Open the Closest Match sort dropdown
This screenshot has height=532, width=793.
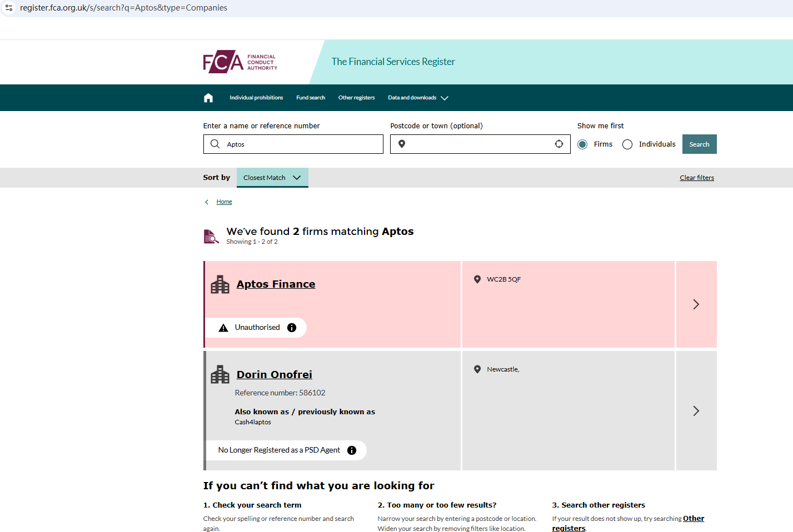click(272, 178)
